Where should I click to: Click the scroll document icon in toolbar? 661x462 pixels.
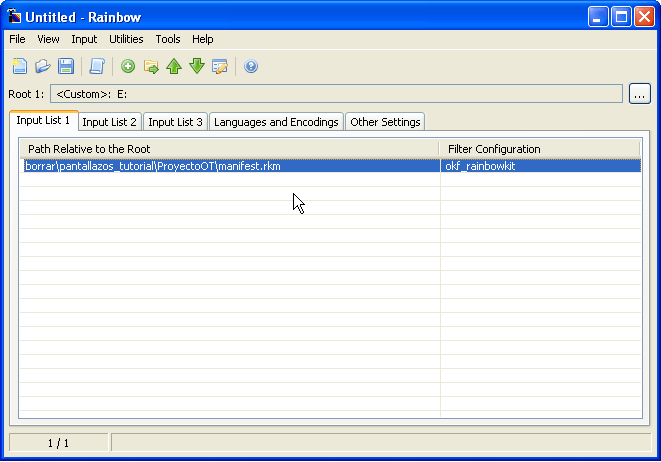click(97, 67)
